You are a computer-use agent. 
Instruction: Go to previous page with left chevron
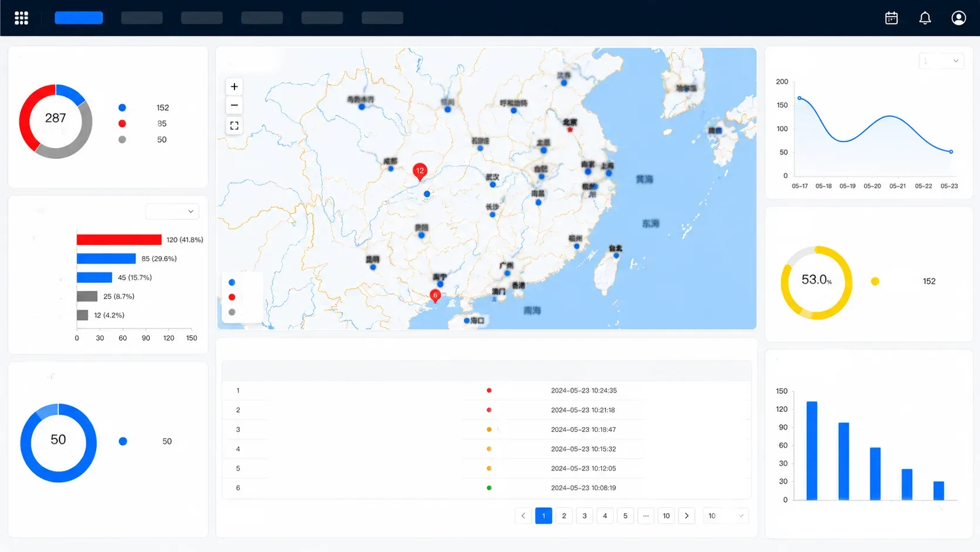click(x=523, y=516)
